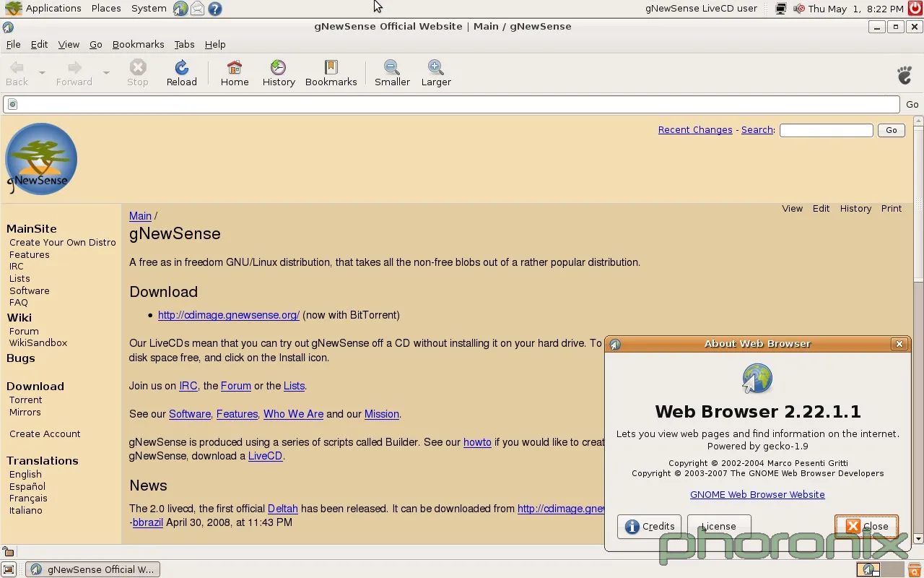Viewport: 924px width, 578px height.
Task: Click the address bar field
Action: coord(451,105)
